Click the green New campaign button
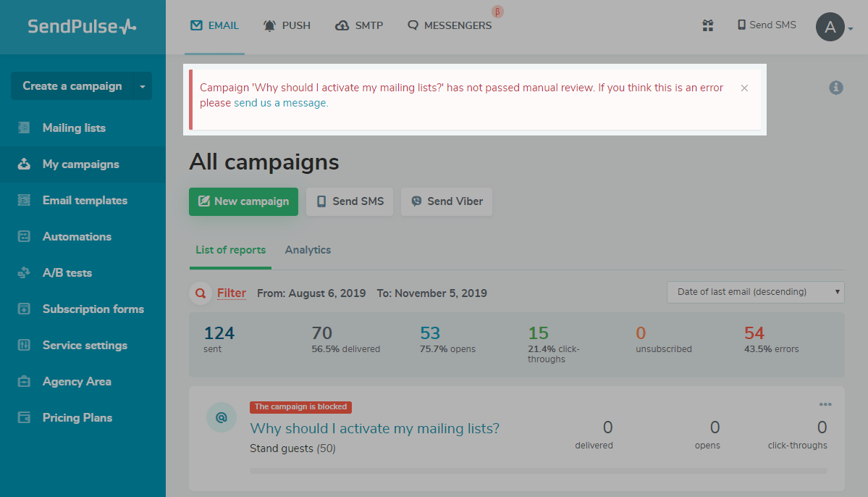 (x=243, y=201)
